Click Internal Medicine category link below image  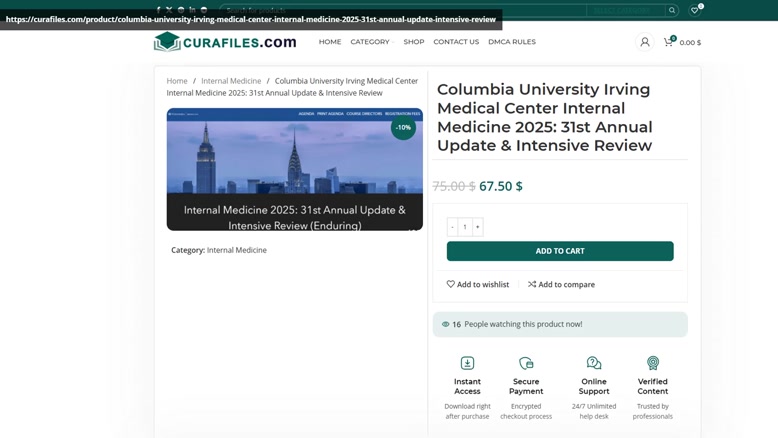point(237,250)
